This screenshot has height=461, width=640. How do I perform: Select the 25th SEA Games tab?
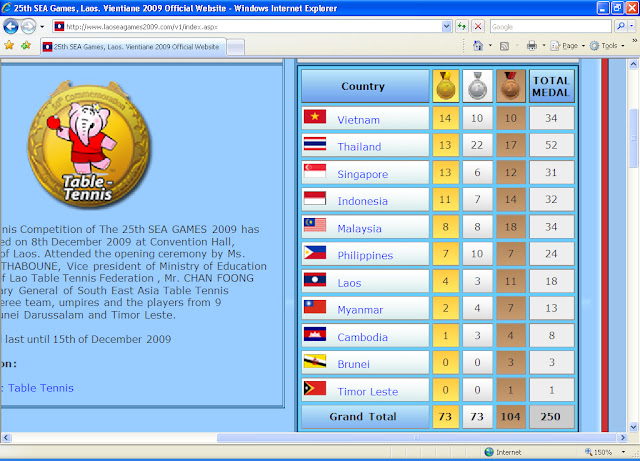tap(133, 47)
